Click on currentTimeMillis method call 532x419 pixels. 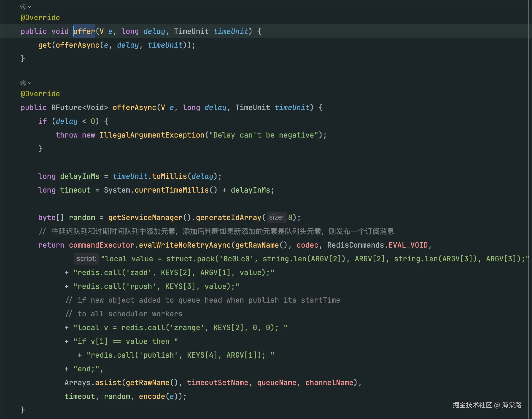[x=171, y=190]
